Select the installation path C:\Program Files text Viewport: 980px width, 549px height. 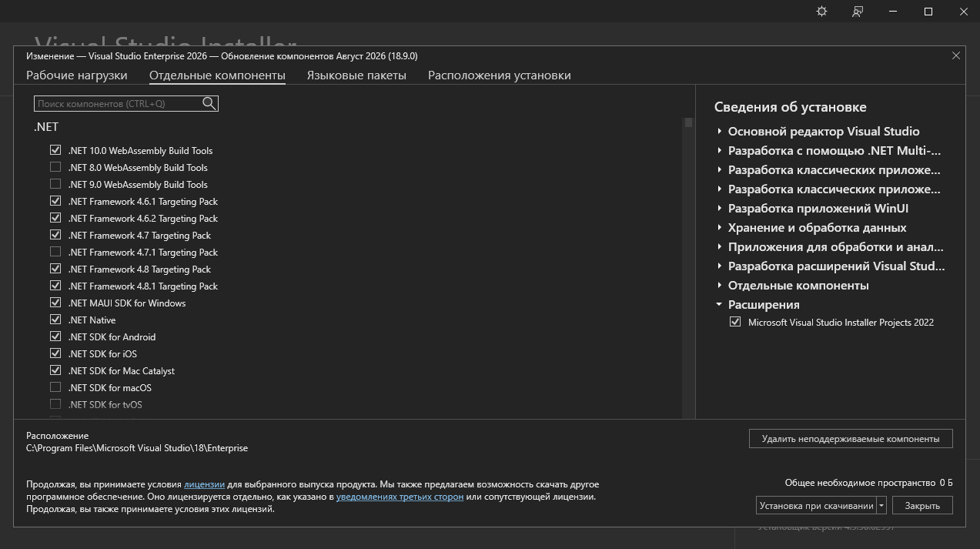137,447
